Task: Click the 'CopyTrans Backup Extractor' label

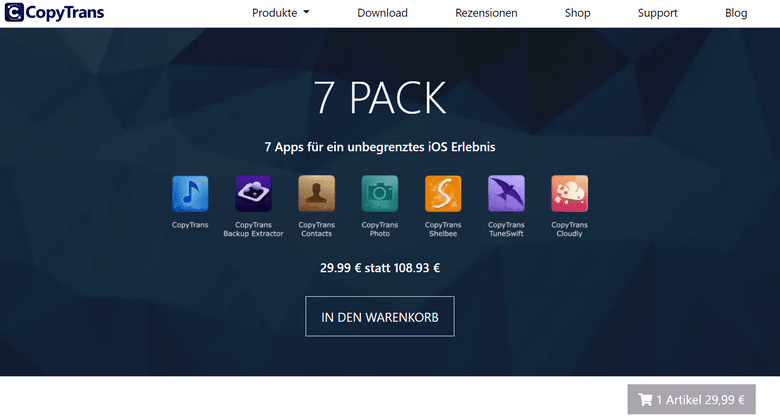Action: (x=253, y=229)
